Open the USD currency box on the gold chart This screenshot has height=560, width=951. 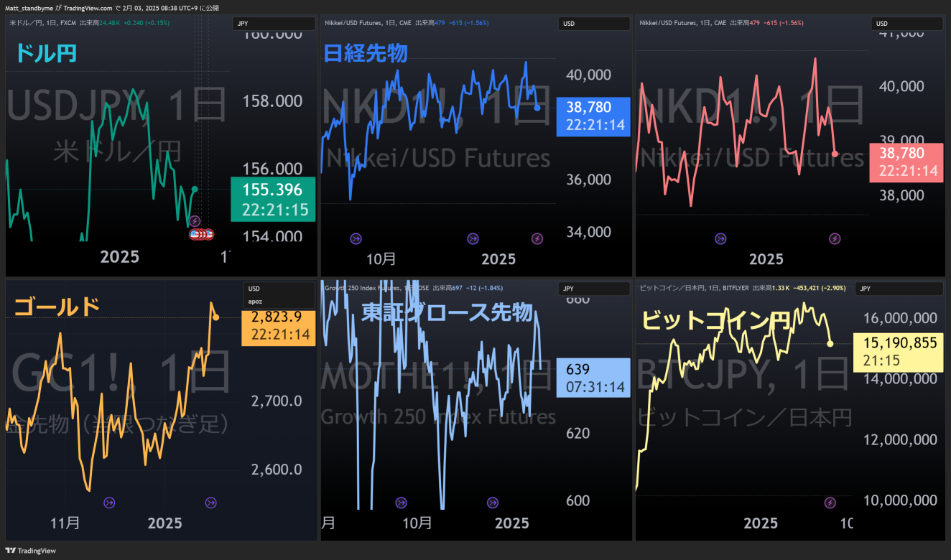point(280,289)
